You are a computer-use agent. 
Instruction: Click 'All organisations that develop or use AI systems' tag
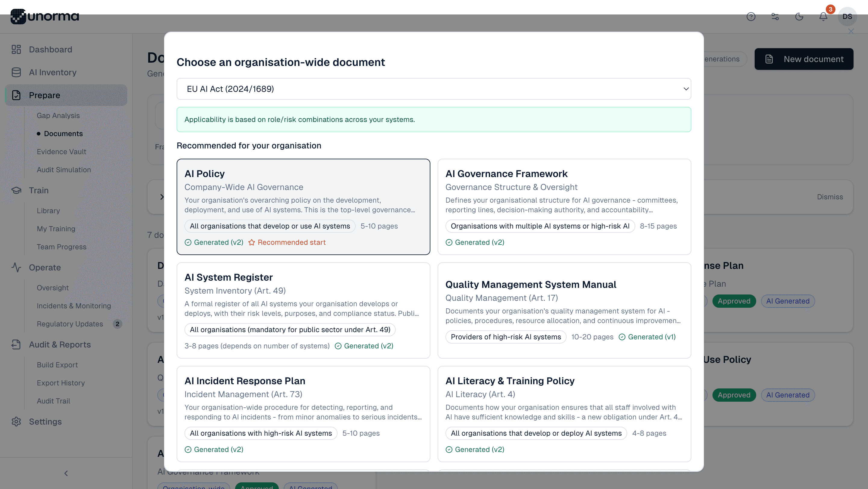(269, 226)
